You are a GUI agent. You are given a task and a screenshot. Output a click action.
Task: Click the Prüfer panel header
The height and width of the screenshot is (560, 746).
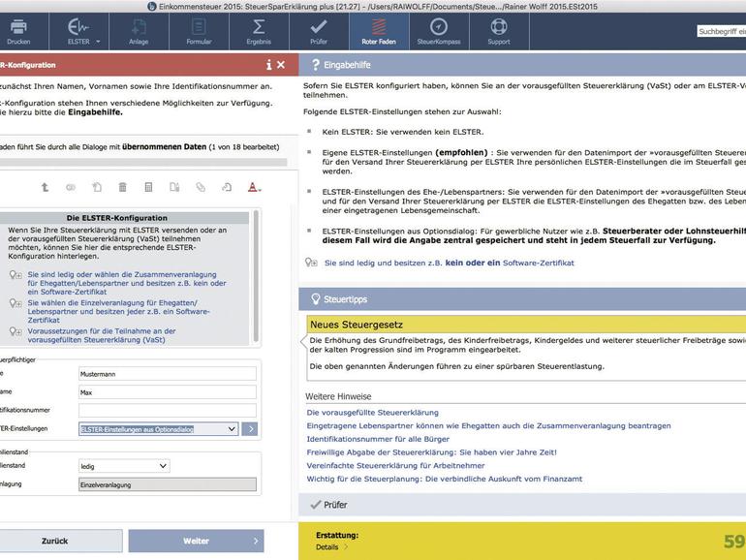pyautogui.click(x=522, y=505)
